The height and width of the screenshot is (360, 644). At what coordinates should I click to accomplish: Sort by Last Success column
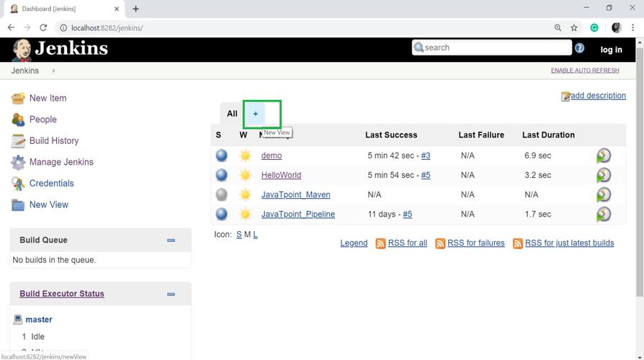pos(391,135)
